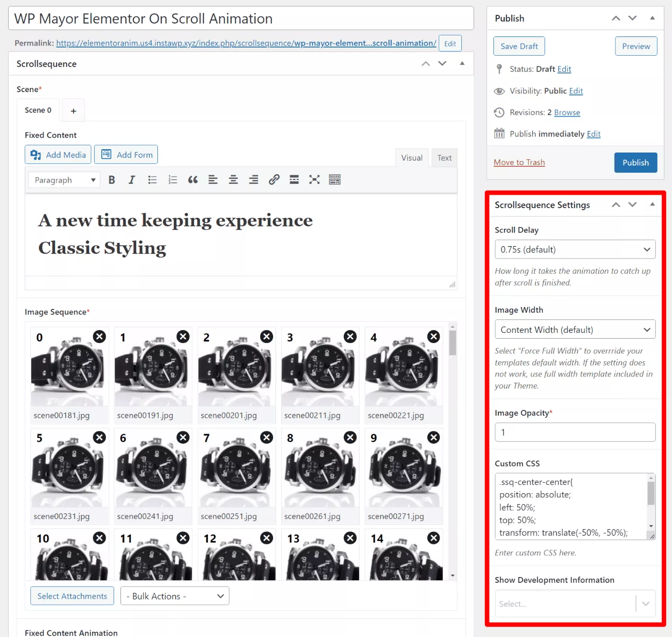Remove image 14 from sequence
Image resolution: width=672 pixels, height=637 pixels.
(433, 538)
